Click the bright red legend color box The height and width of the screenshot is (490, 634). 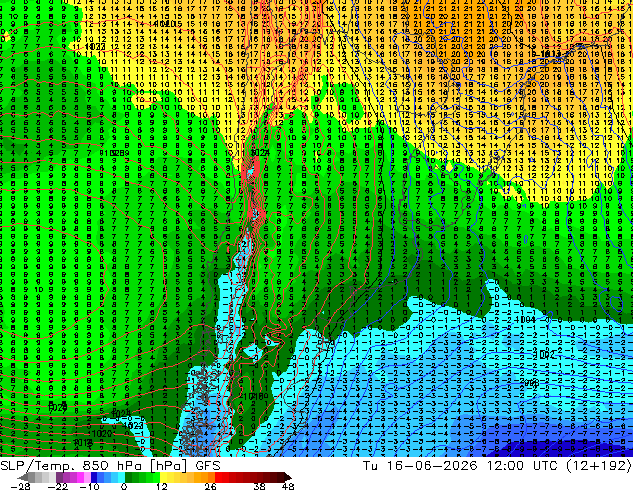click(x=218, y=477)
